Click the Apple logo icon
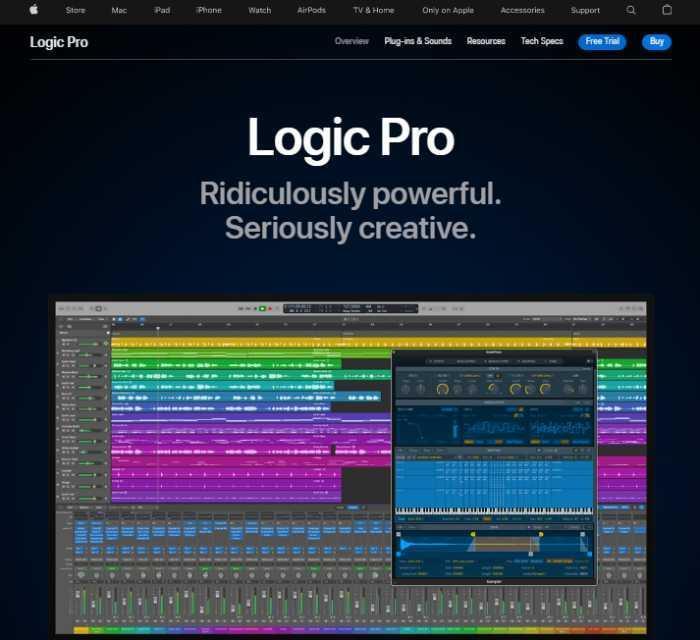 [x=34, y=9]
